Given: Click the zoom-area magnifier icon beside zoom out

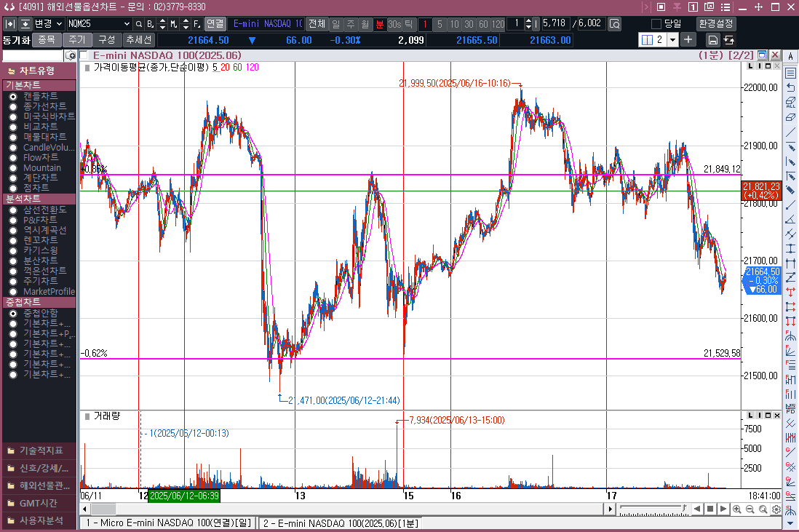Looking at the screenshot, I should pos(763,509).
